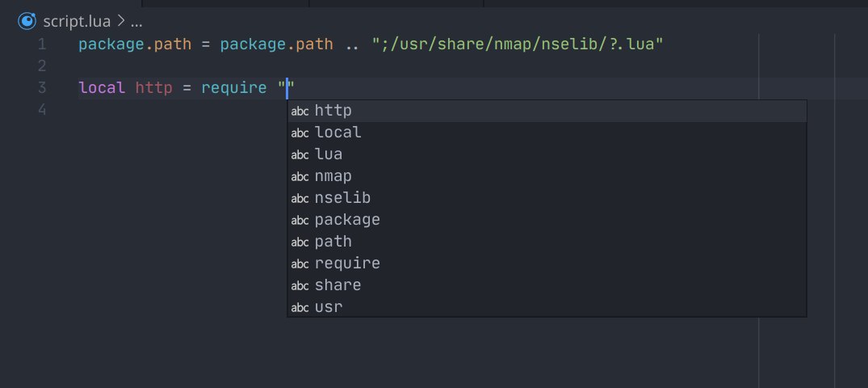Click the abc icon beside 'nmap' suggestion
The height and width of the screenshot is (388, 868).
pyautogui.click(x=300, y=177)
